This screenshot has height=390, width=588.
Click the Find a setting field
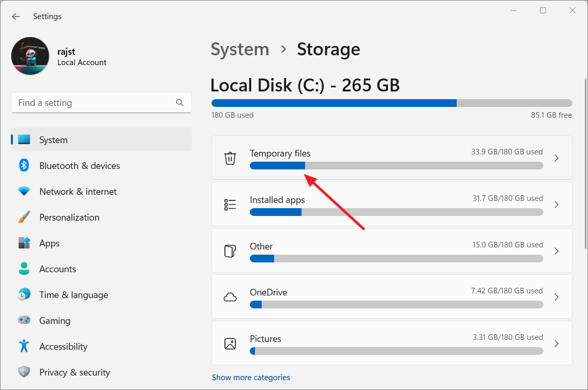coord(93,103)
